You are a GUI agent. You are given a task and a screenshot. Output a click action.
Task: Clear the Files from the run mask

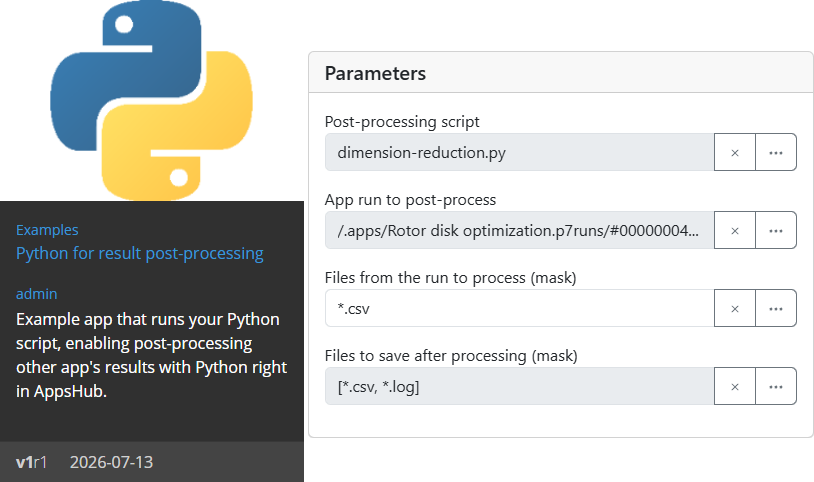click(x=735, y=308)
